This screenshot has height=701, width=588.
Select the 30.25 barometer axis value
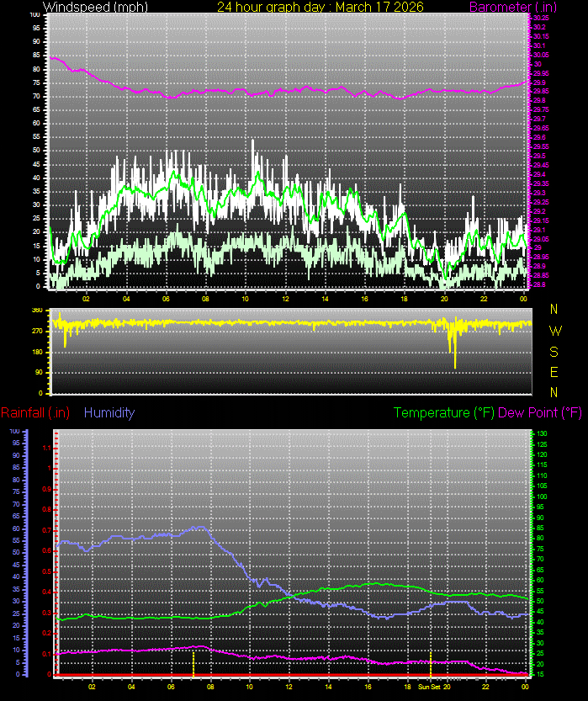click(x=541, y=17)
